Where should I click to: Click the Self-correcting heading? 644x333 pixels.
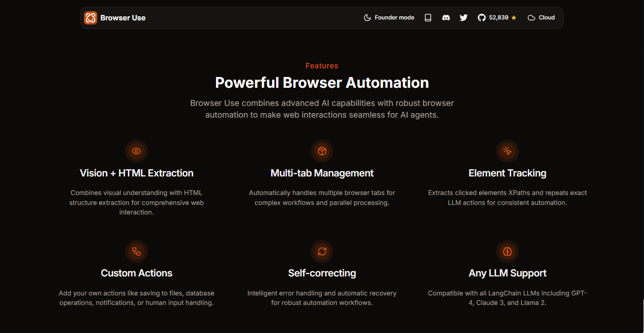point(322,273)
